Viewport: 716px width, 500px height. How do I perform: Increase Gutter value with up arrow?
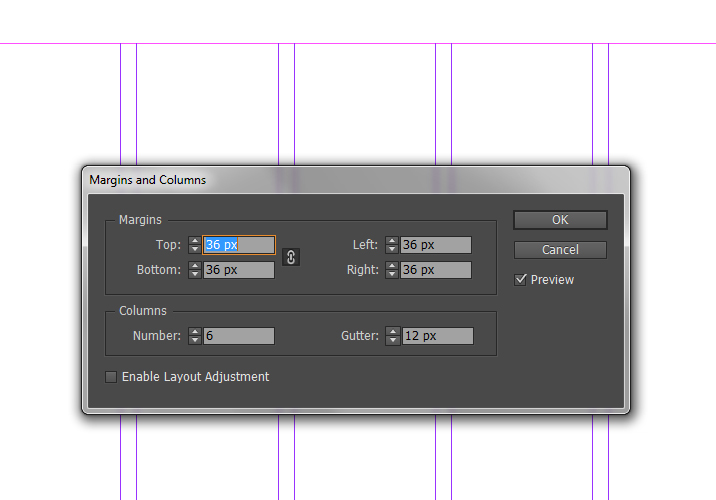(393, 331)
